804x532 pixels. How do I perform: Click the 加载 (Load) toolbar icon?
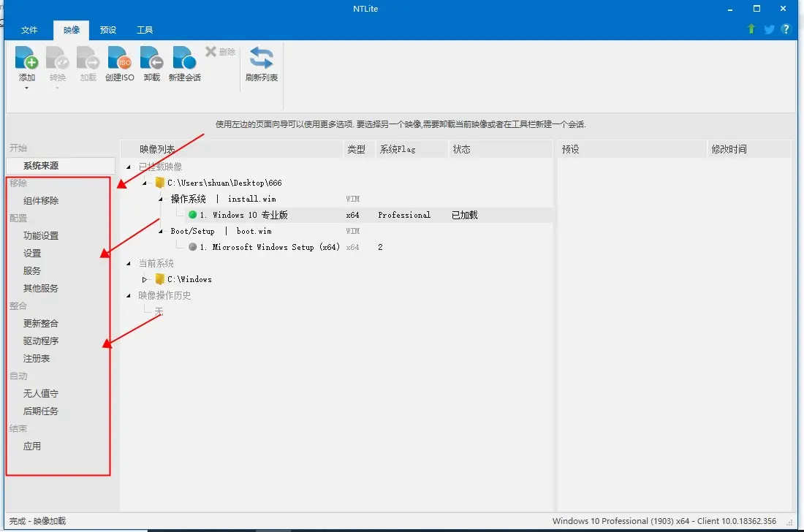click(88, 58)
